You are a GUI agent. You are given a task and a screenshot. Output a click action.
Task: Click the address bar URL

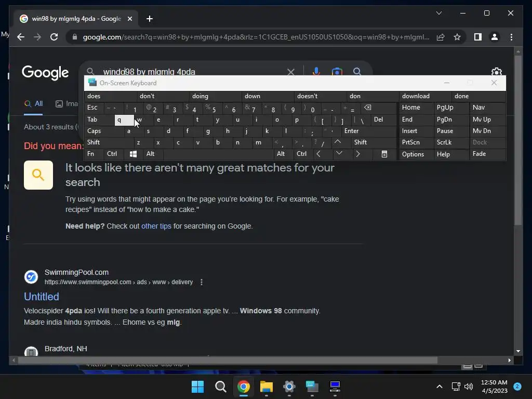256,37
